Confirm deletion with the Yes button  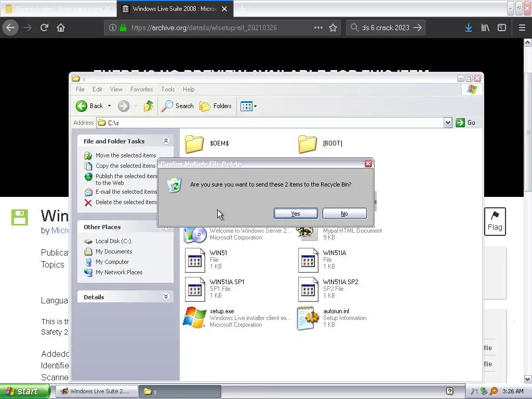click(x=296, y=214)
